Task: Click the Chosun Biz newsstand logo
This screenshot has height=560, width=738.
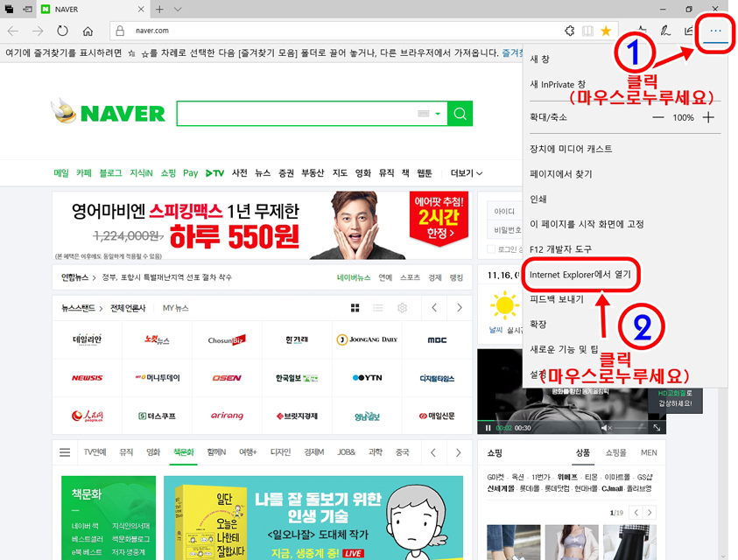Action: (x=227, y=339)
